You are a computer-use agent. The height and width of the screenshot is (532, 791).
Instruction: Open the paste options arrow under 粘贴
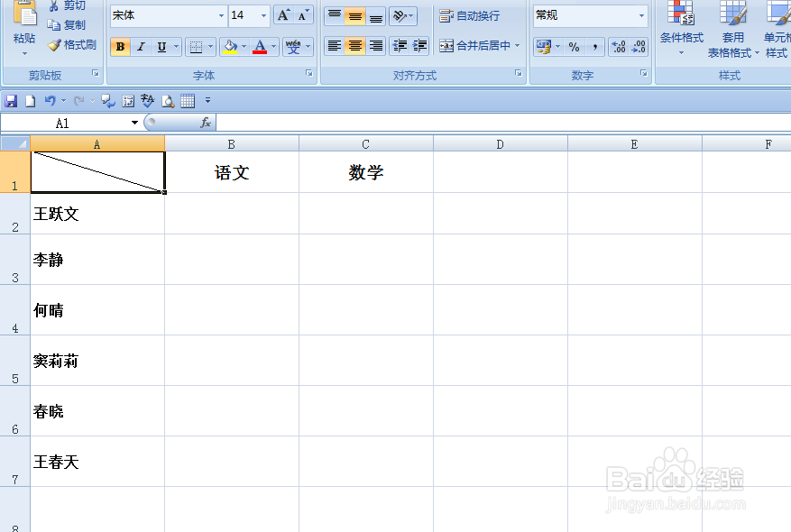click(x=24, y=53)
